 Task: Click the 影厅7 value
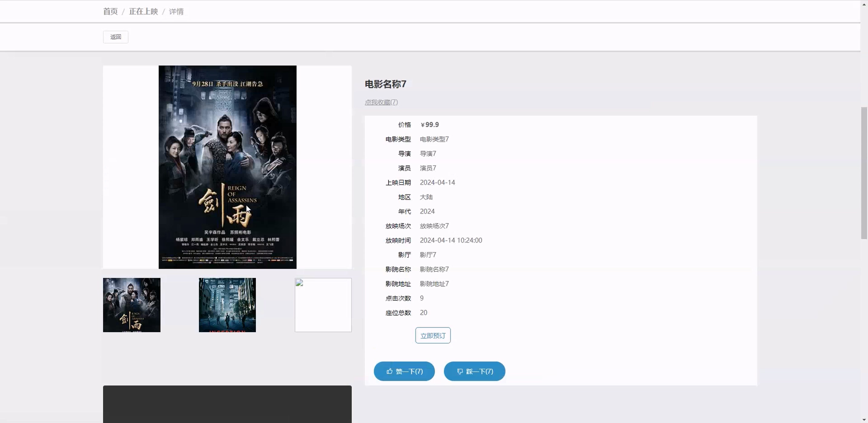click(428, 255)
